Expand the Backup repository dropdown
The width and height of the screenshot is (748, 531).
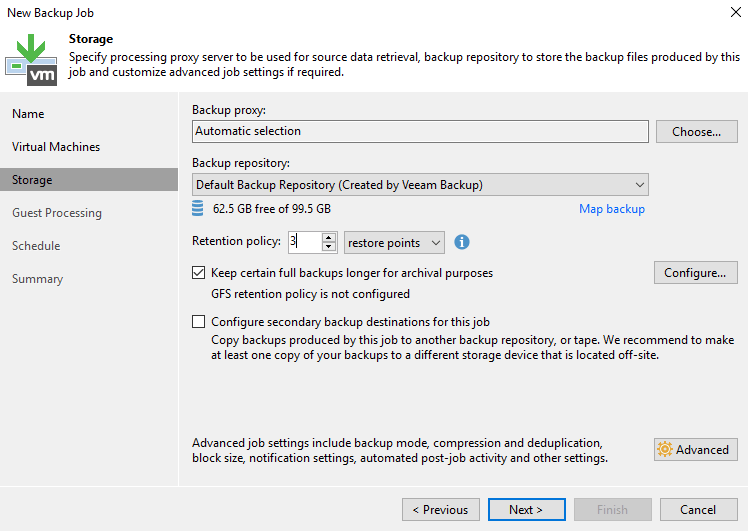pyautogui.click(x=639, y=185)
